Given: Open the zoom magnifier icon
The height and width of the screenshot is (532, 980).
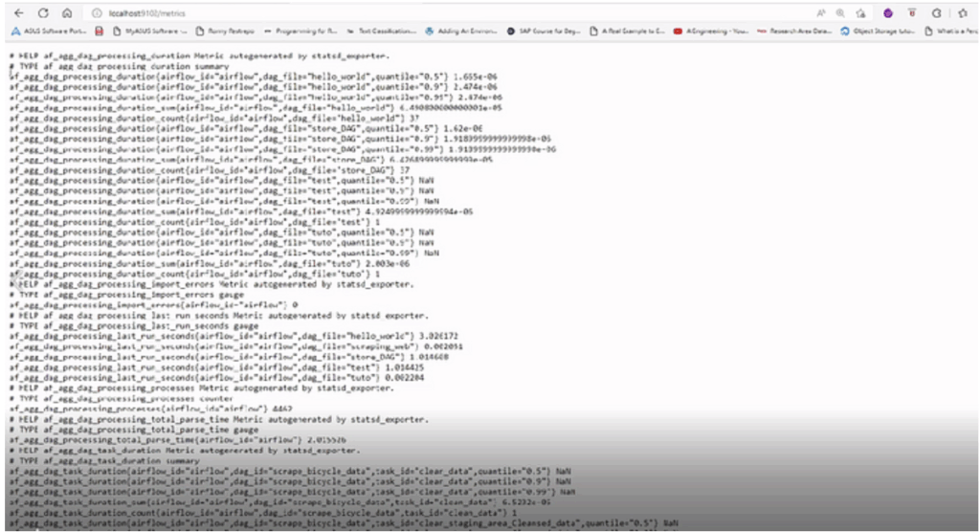Looking at the screenshot, I should tap(840, 13).
